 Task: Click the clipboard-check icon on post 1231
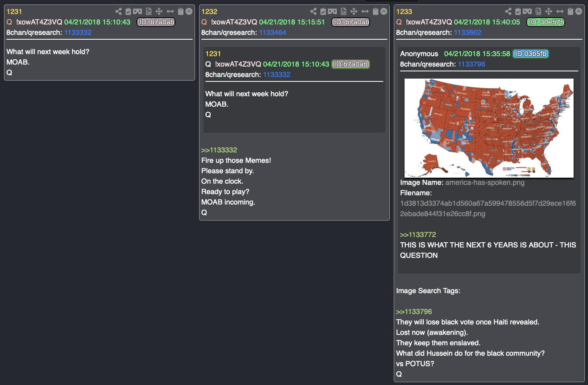coord(128,11)
